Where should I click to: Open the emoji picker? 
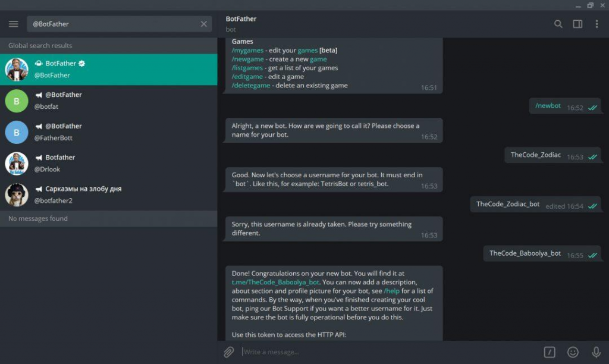pos(573,352)
